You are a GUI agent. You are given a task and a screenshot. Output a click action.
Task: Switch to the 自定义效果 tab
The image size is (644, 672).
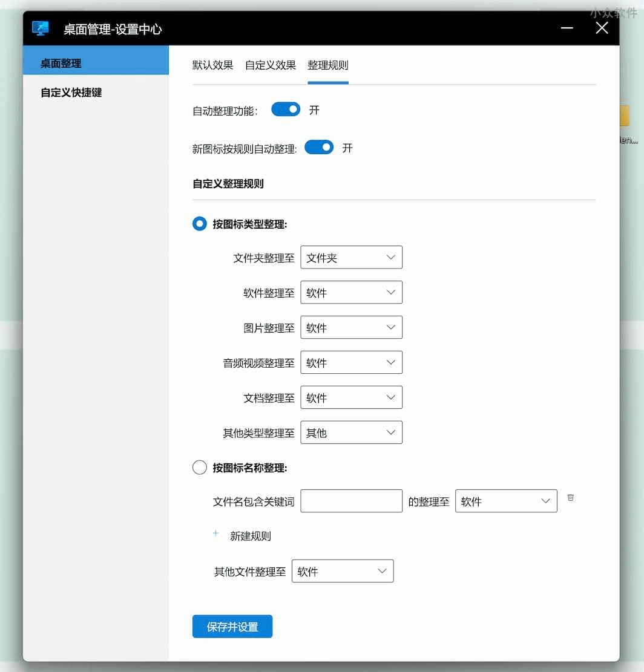(x=271, y=65)
